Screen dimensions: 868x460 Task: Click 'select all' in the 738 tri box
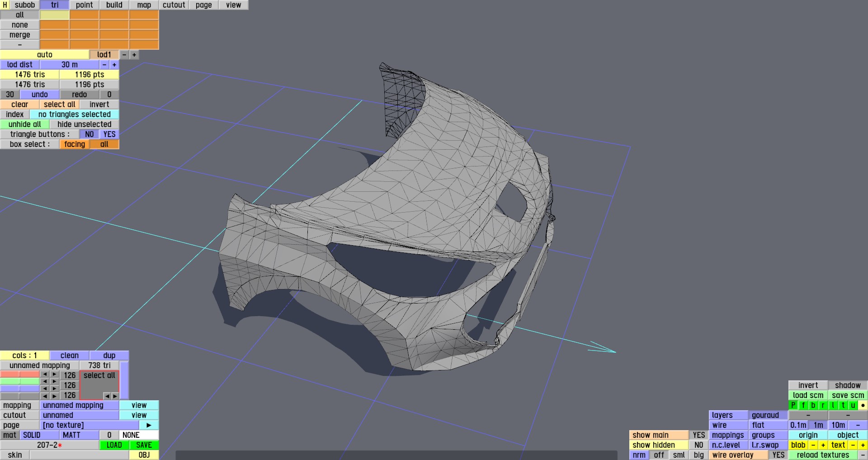pos(99,375)
